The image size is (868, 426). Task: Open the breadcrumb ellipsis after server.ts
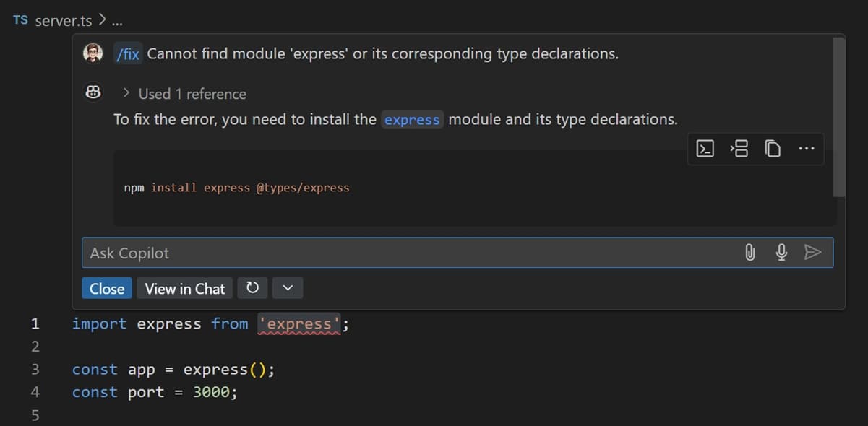[117, 21]
